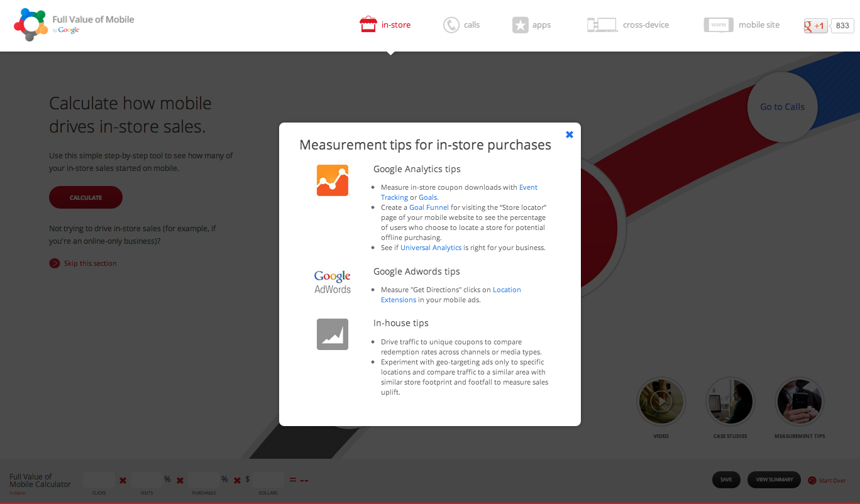The image size is (860, 504).
Task: Open the Goals link
Action: tap(428, 197)
